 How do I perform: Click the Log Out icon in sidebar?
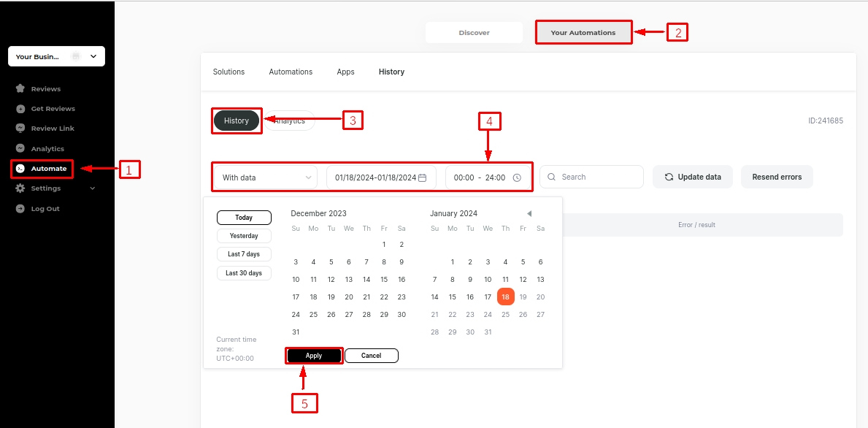(20, 209)
